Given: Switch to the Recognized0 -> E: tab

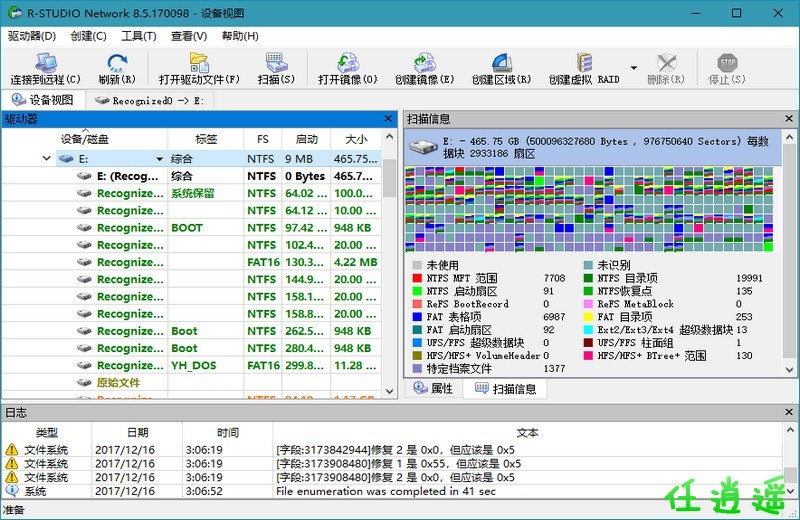Looking at the screenshot, I should coord(149,101).
